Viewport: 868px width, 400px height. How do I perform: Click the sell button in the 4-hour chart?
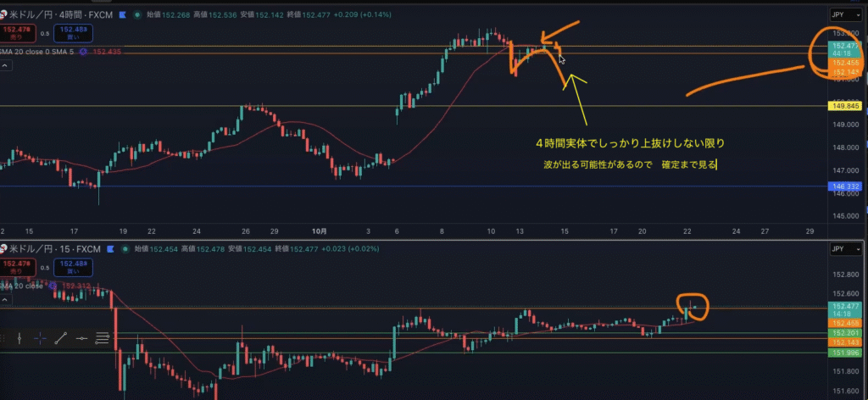point(16,33)
